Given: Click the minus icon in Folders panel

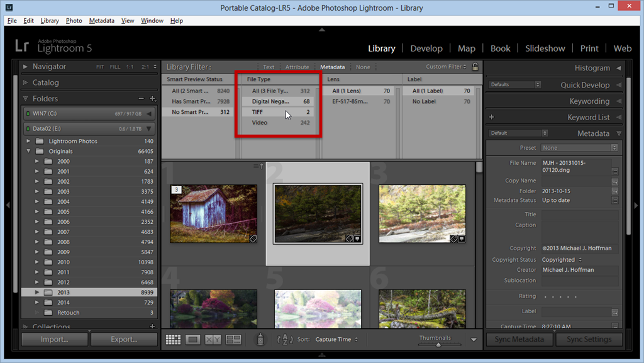Looking at the screenshot, I should (x=141, y=99).
